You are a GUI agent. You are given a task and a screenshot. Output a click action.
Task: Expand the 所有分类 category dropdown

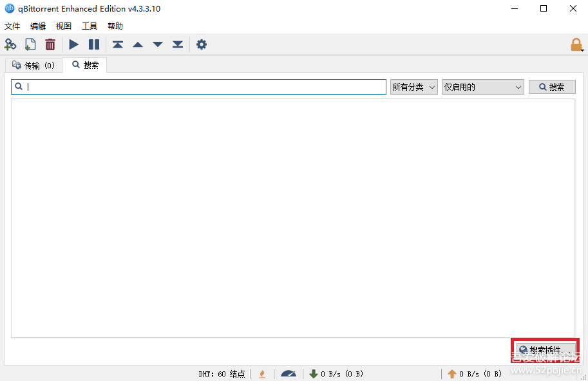[x=414, y=87]
